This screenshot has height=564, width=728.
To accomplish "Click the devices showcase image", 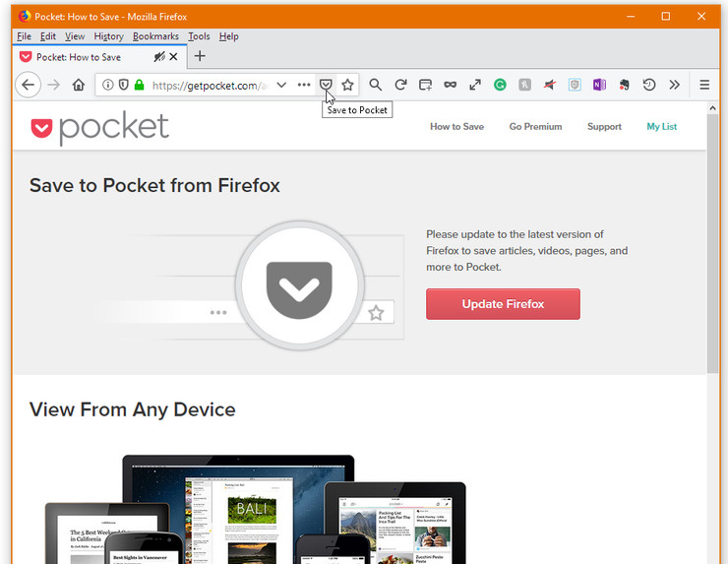I will click(x=256, y=509).
